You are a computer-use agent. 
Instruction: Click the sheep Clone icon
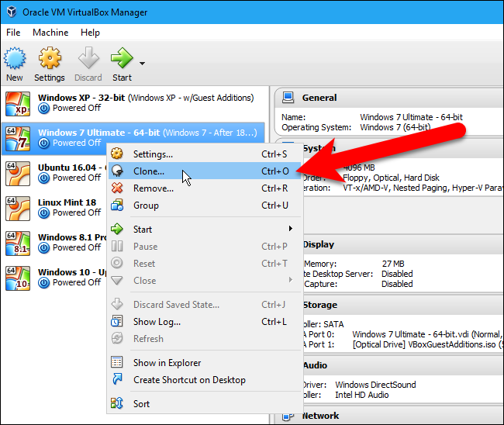(117, 171)
